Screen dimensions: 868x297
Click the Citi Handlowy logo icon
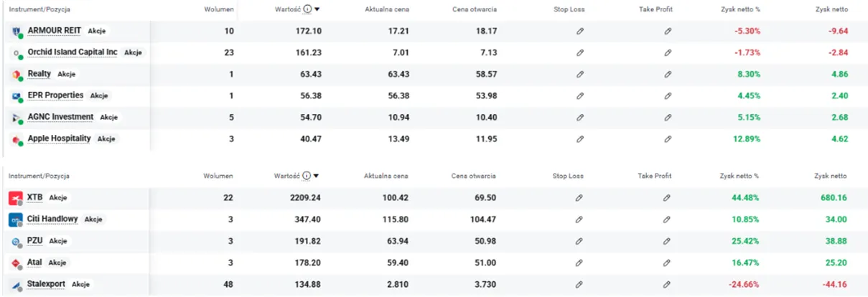point(16,220)
